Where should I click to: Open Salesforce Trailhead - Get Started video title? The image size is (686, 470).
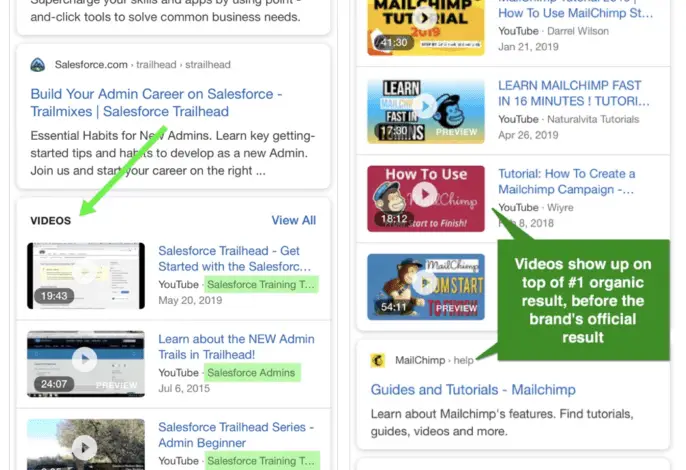pos(234,259)
